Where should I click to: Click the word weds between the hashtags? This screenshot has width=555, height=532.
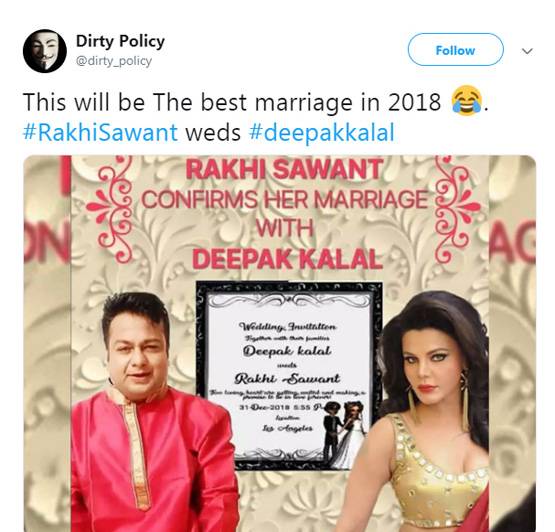click(x=213, y=133)
